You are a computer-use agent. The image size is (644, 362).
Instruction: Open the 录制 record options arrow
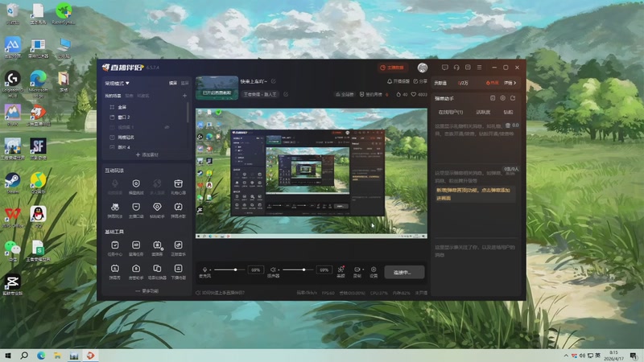363,270
